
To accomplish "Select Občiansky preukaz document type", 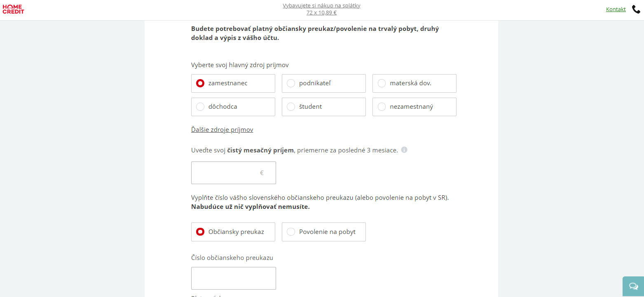I will 233,232.
